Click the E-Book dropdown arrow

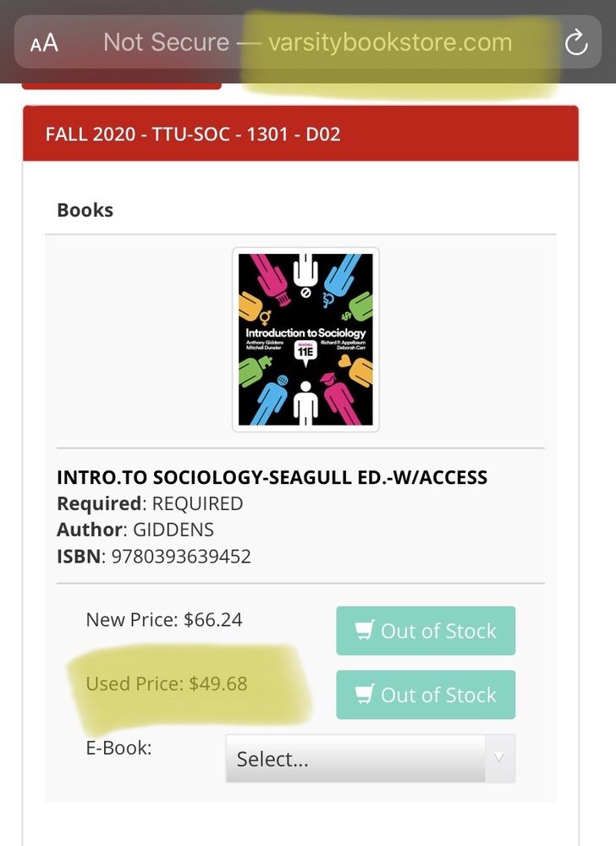499,758
